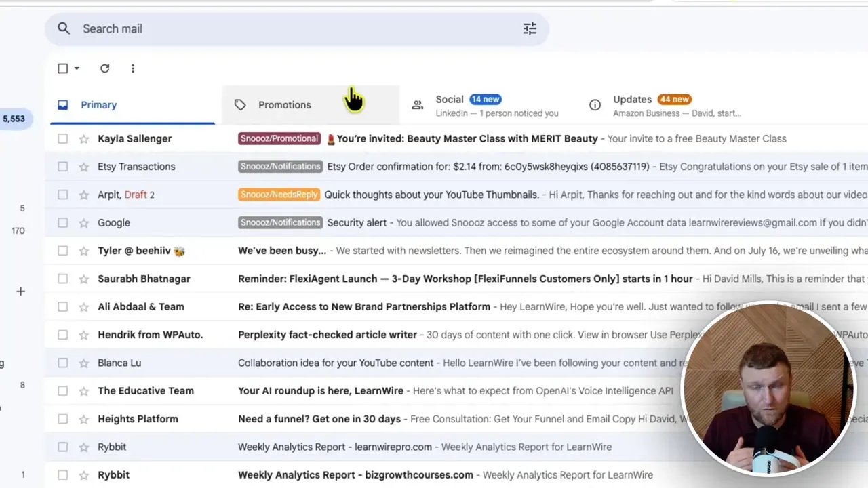Image resolution: width=868 pixels, height=488 pixels.
Task: Switch to the Primary tab
Action: [x=133, y=105]
